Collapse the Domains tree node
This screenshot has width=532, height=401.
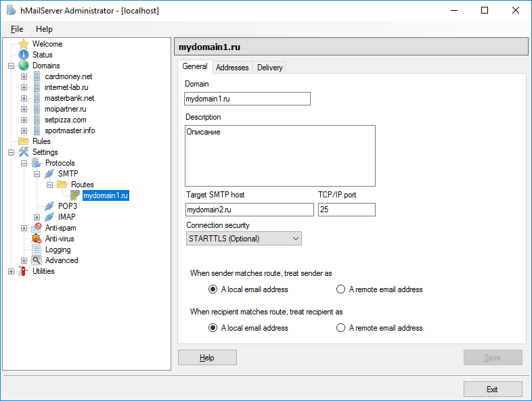(12, 66)
